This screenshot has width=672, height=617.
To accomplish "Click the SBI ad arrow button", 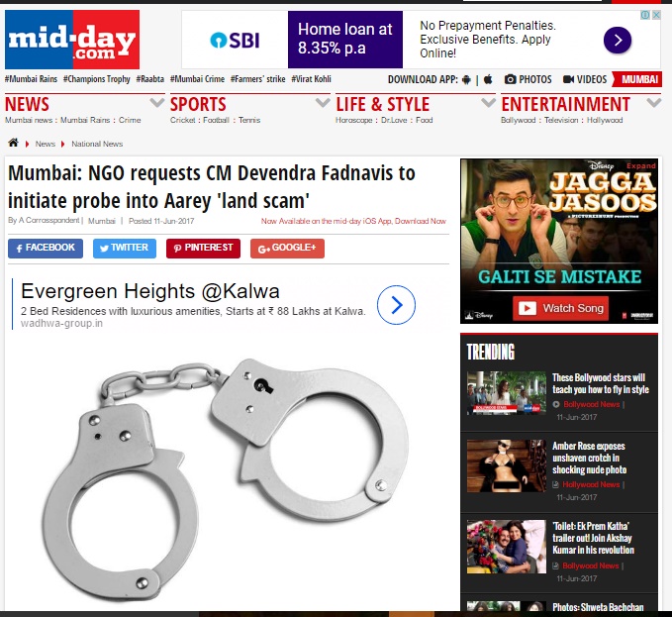I will click(618, 41).
